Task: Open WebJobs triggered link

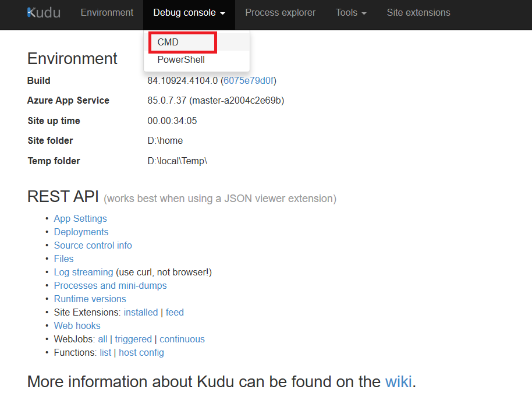Action: click(133, 339)
